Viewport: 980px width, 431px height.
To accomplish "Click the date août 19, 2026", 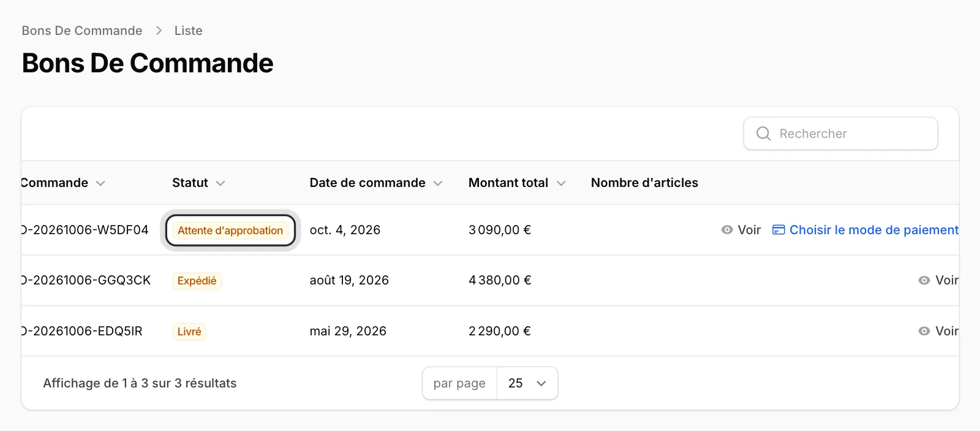I will [349, 280].
